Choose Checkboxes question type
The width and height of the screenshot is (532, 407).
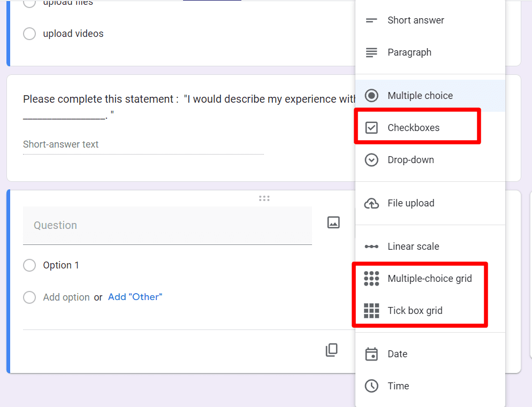pyautogui.click(x=430, y=128)
